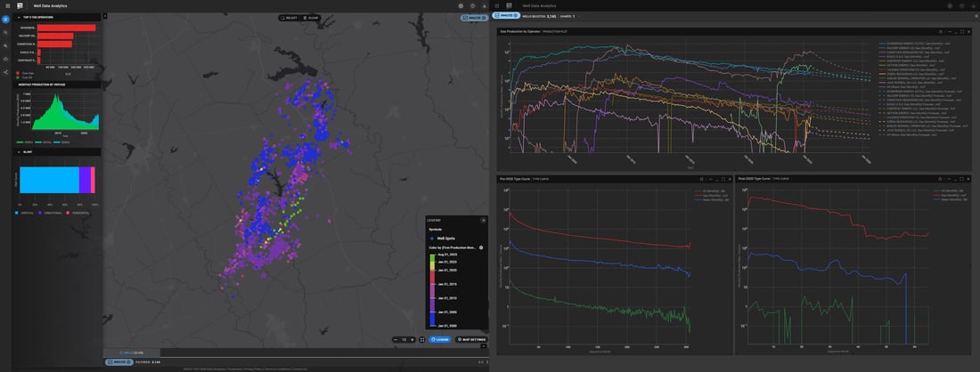
Task: Click the search icon in left sidebar
Action: tap(5, 32)
